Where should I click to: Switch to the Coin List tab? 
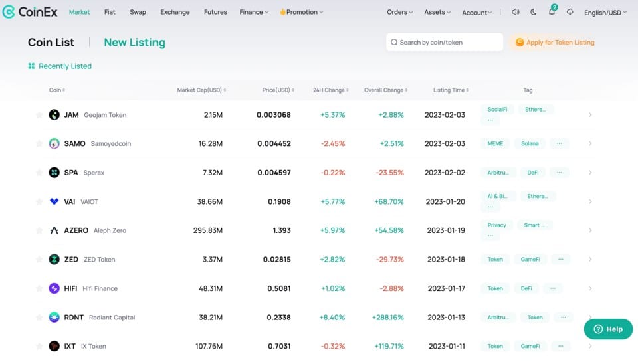click(51, 43)
